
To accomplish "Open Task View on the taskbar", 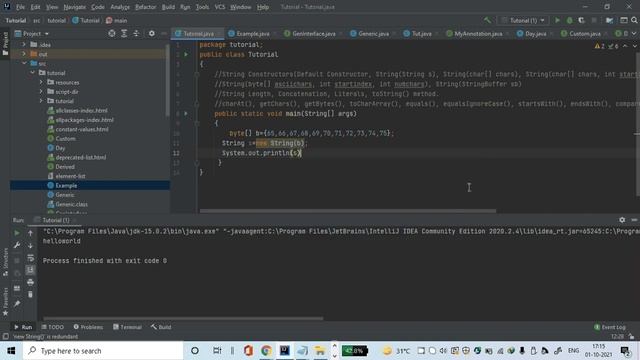I will pos(217,351).
